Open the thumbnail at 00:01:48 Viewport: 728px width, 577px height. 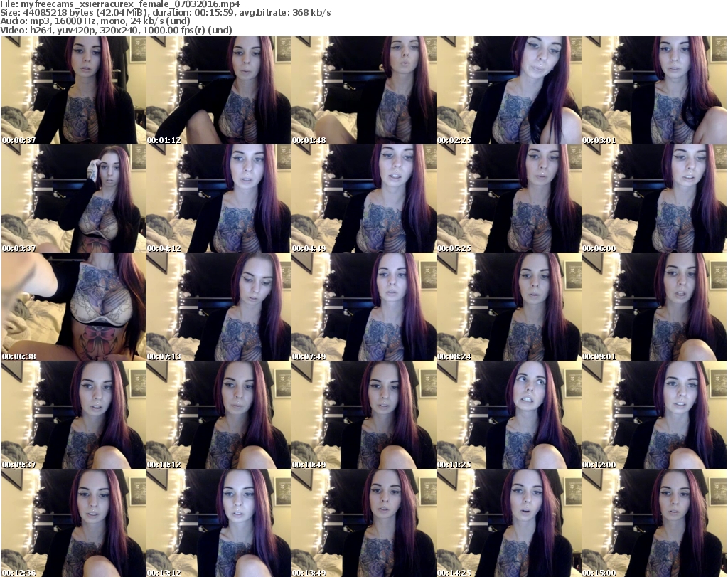pos(363,90)
